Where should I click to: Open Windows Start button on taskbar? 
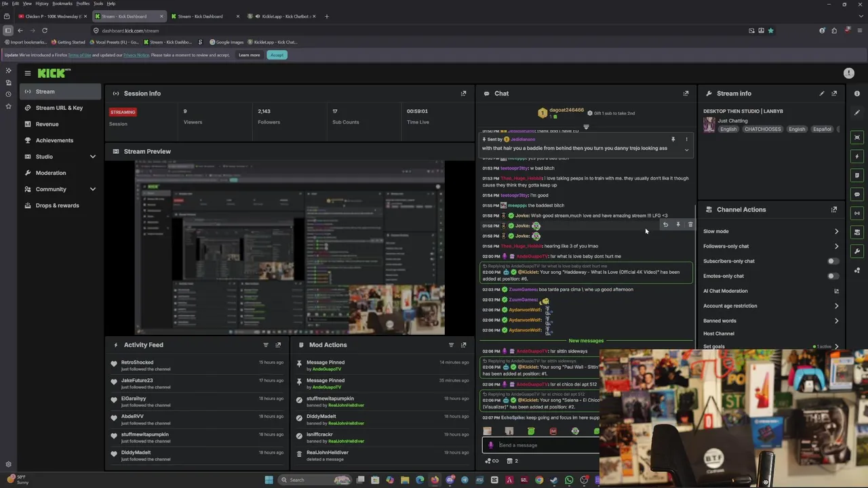269,480
